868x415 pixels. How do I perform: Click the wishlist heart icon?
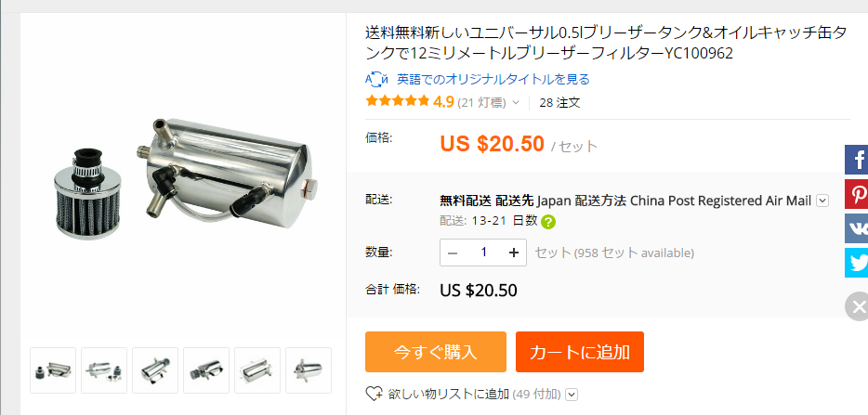coord(374,394)
